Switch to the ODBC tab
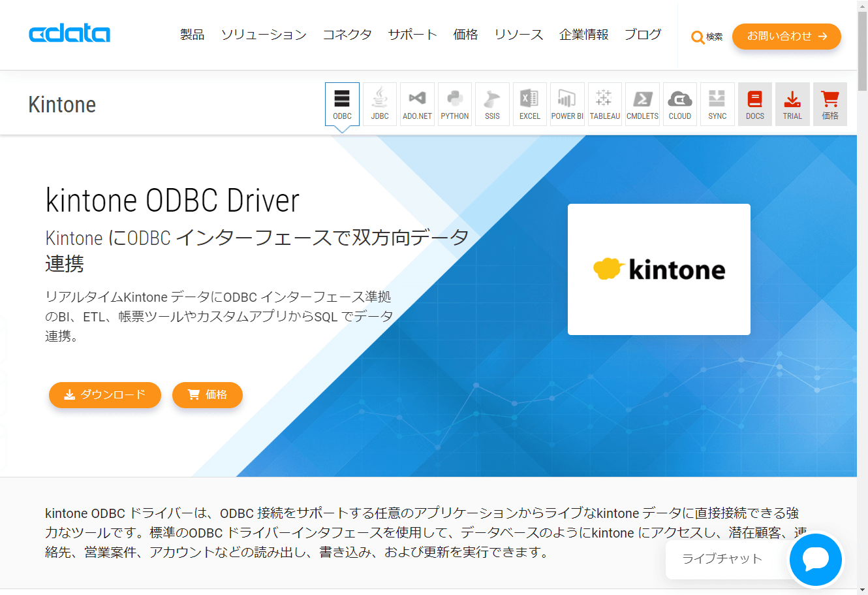The height and width of the screenshot is (595, 868). tap(342, 103)
